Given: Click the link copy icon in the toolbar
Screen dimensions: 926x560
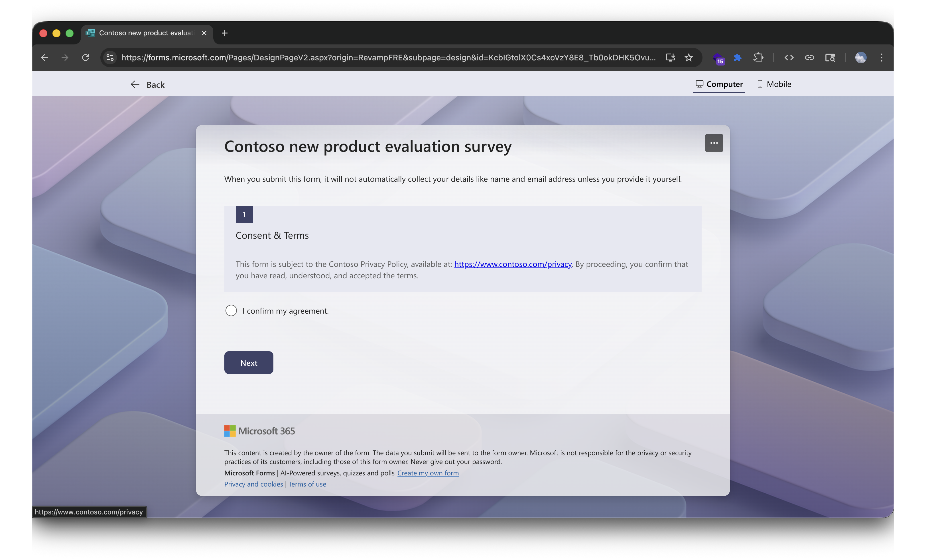Looking at the screenshot, I should [x=809, y=58].
